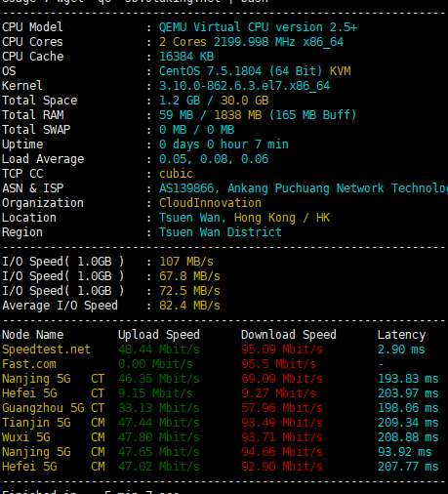Click the Latency column header
This screenshot has height=494, width=448.
[x=401, y=335]
